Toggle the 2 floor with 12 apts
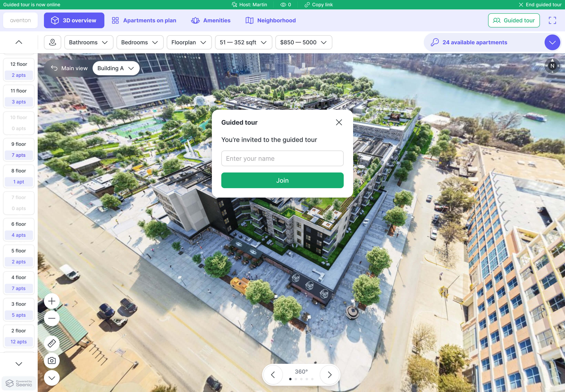The width and height of the screenshot is (565, 392). point(19,336)
